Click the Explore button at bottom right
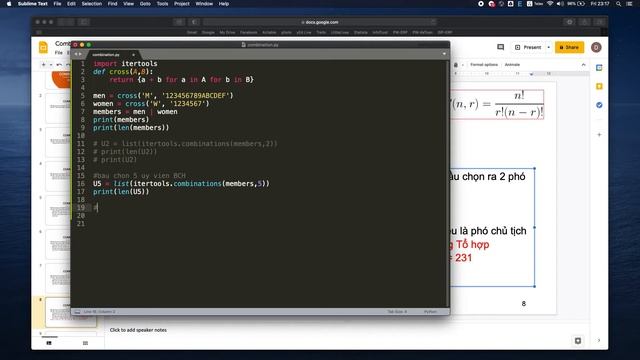The image size is (640, 360). 578,340
